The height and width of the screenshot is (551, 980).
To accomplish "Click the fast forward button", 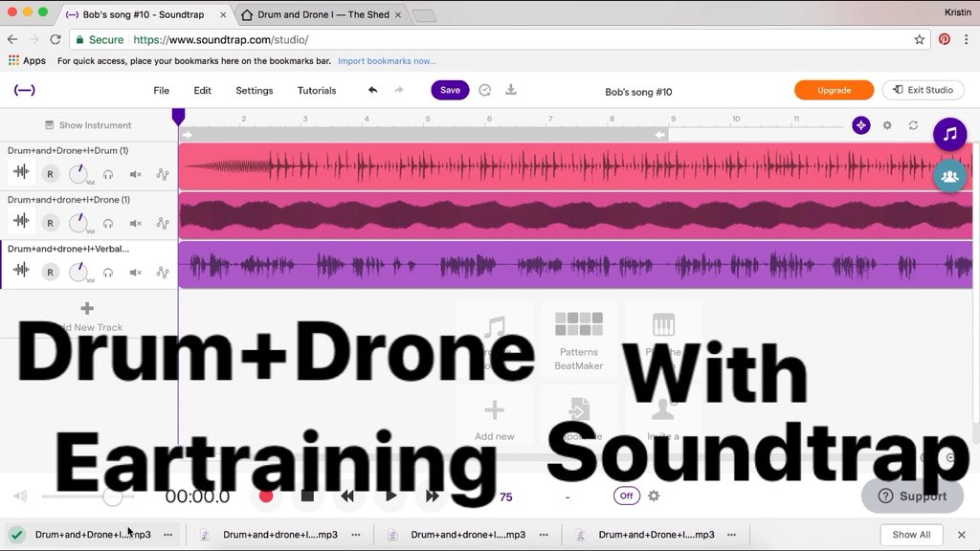I will click(x=432, y=496).
